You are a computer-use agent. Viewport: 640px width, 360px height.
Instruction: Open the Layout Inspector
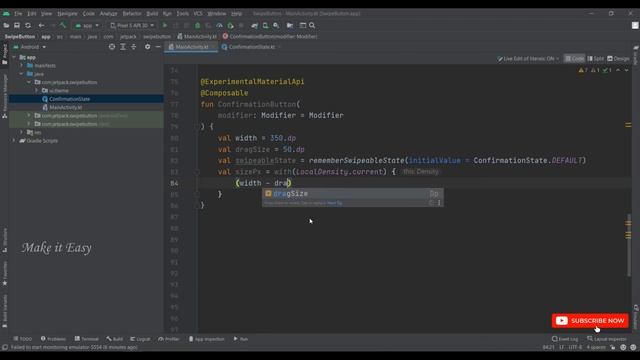(x=607, y=339)
